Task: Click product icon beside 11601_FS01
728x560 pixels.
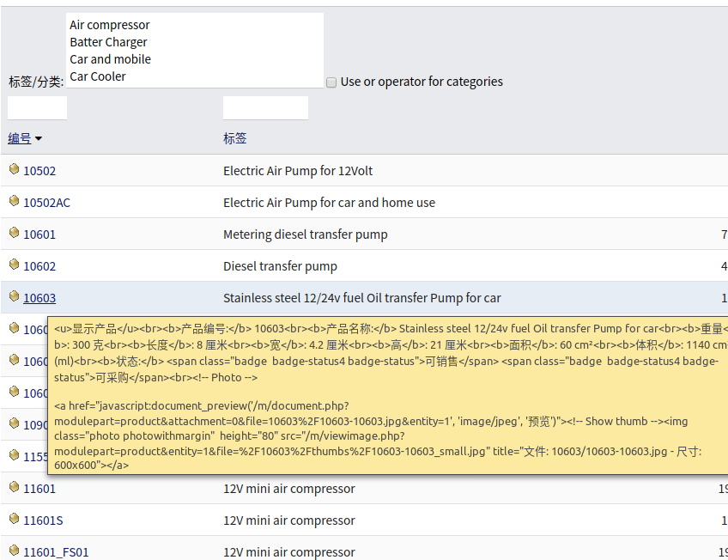Action: (x=15, y=551)
